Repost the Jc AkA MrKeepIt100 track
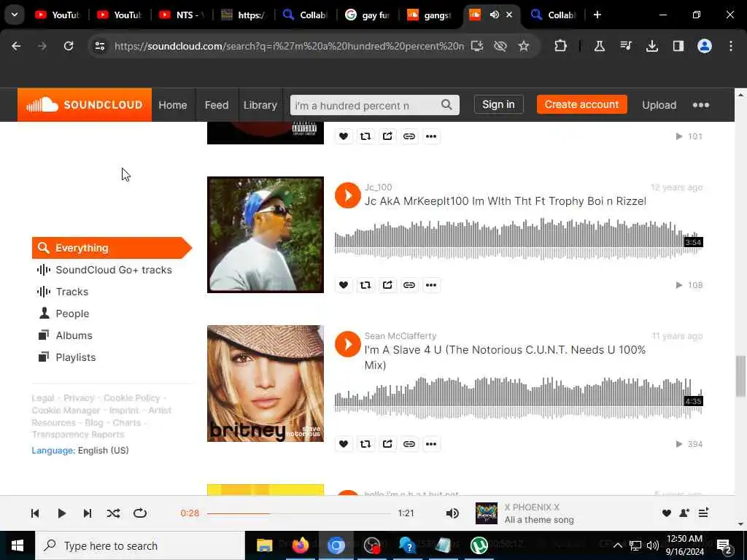The width and height of the screenshot is (747, 560). (365, 285)
